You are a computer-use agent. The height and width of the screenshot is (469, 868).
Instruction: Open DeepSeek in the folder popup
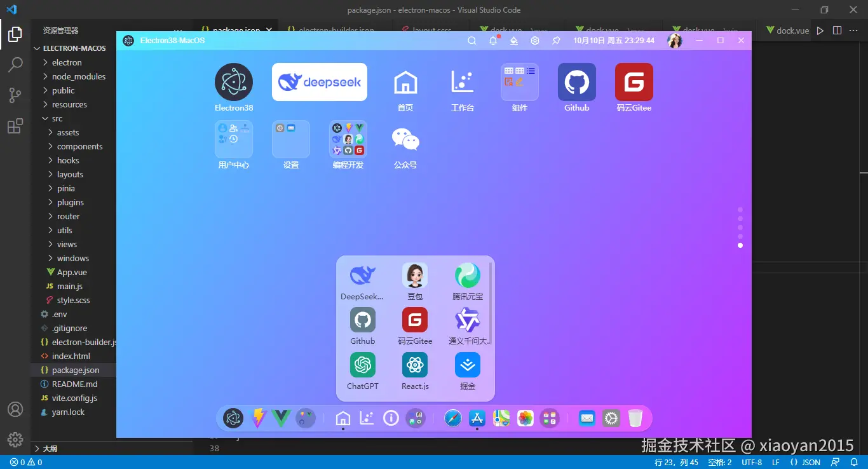363,276
